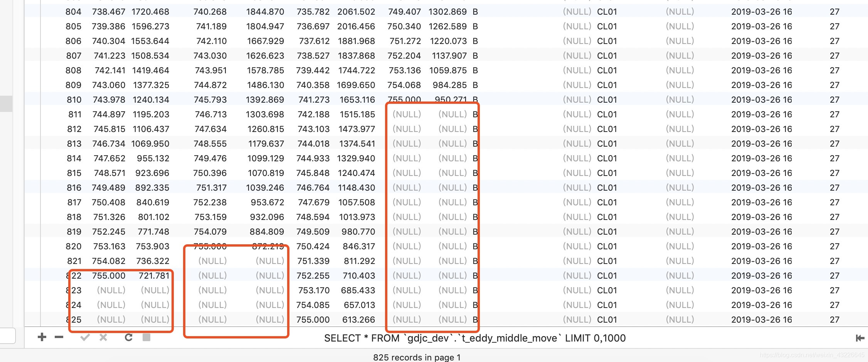Click value 953.672 in row 817

pyautogui.click(x=267, y=202)
